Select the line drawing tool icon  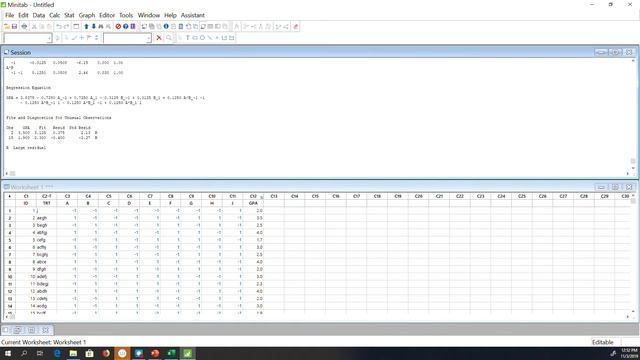[x=209, y=38]
